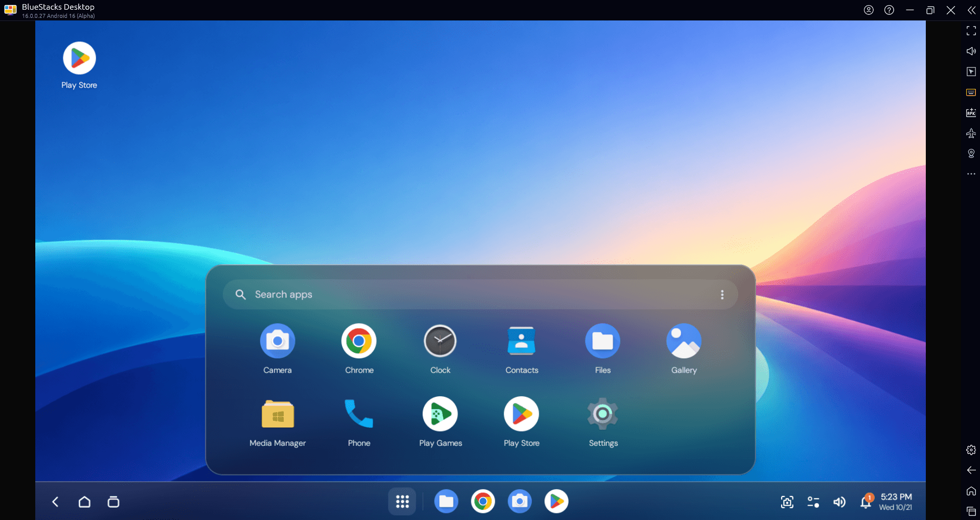Open app drawer three-dot options menu
The width and height of the screenshot is (980, 520).
(x=722, y=295)
